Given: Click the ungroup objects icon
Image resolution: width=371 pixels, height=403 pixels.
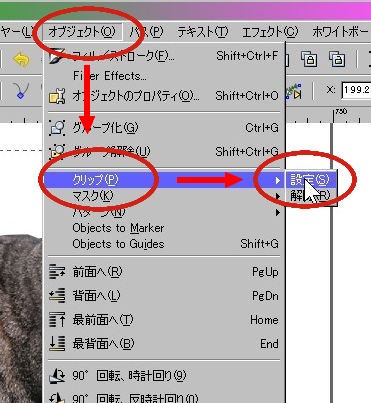Looking at the screenshot, I should (x=57, y=152).
